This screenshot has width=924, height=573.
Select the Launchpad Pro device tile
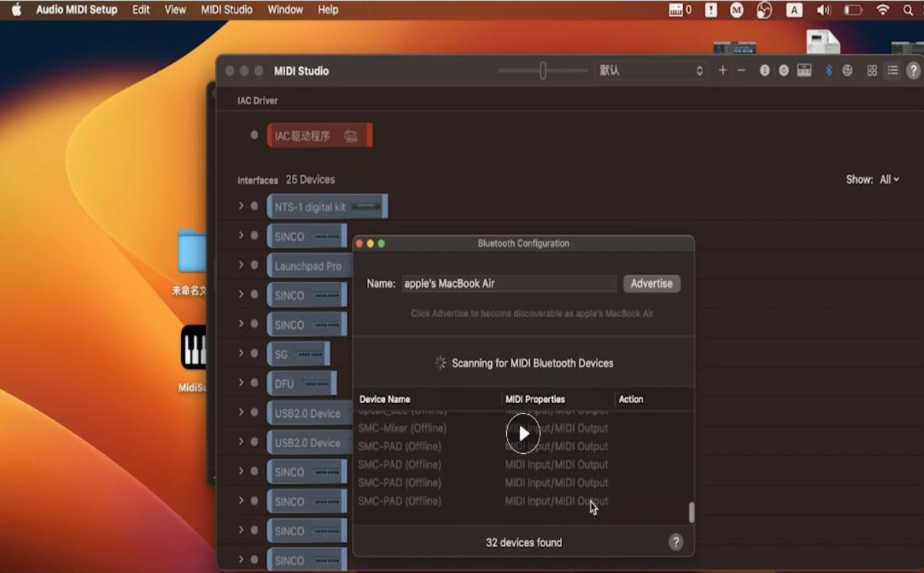click(309, 266)
